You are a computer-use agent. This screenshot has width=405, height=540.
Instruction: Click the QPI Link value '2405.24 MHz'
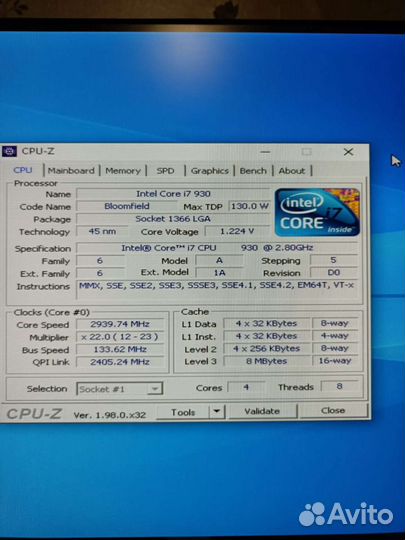[120, 362]
